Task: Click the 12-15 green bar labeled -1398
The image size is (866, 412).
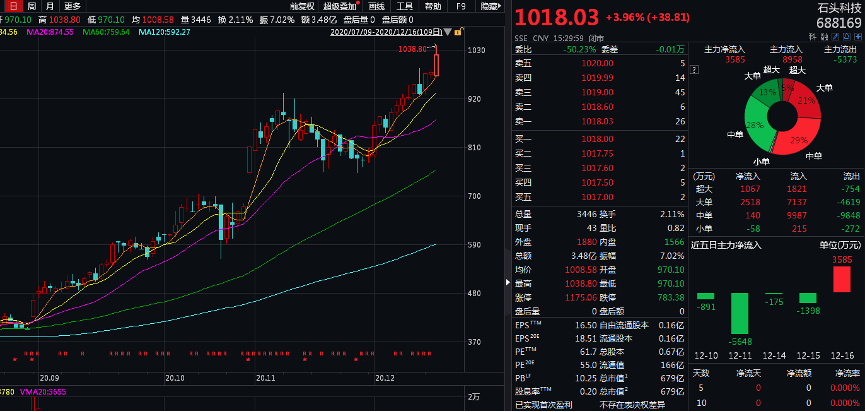Action: click(x=807, y=298)
